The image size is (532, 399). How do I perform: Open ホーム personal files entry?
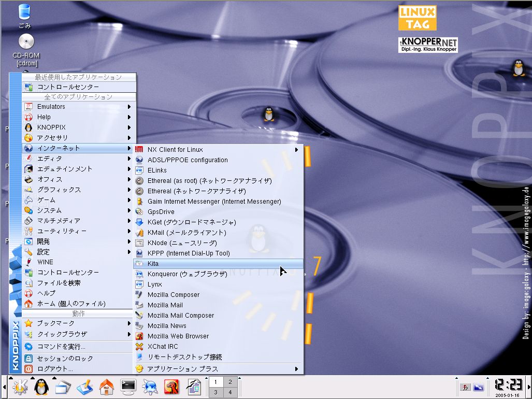pyautogui.click(x=78, y=304)
